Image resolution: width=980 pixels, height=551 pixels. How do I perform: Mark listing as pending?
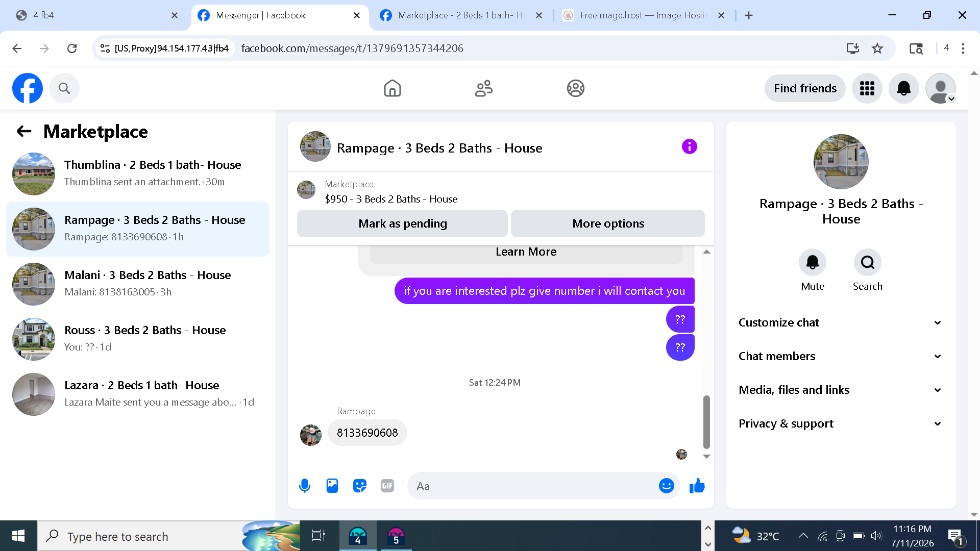pyautogui.click(x=402, y=223)
